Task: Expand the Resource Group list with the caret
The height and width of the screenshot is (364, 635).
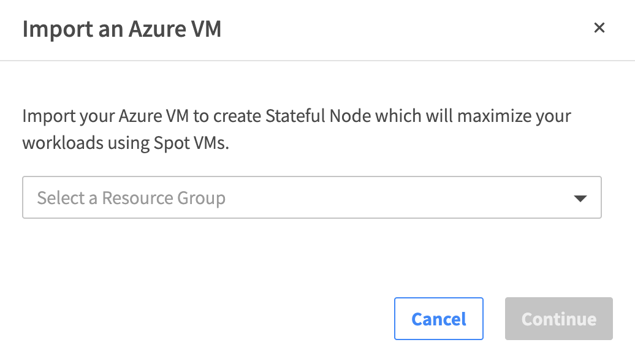Action: (x=579, y=199)
